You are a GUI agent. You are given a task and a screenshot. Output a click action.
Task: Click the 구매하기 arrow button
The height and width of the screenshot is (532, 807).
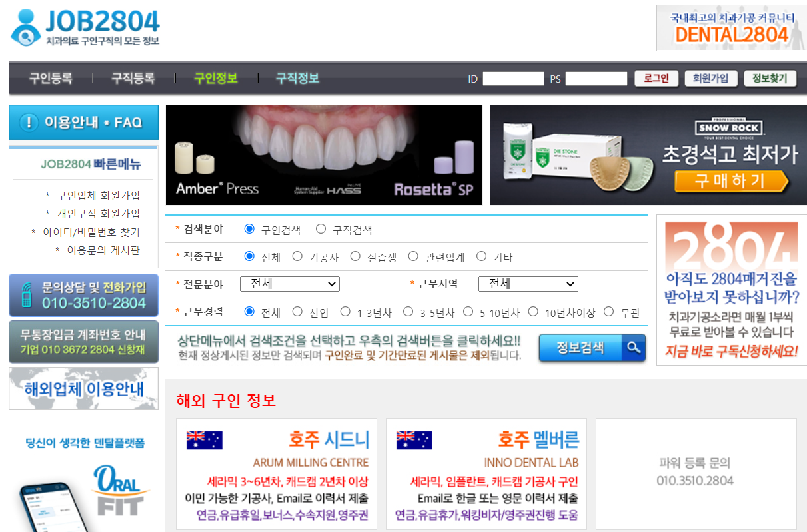(x=731, y=181)
